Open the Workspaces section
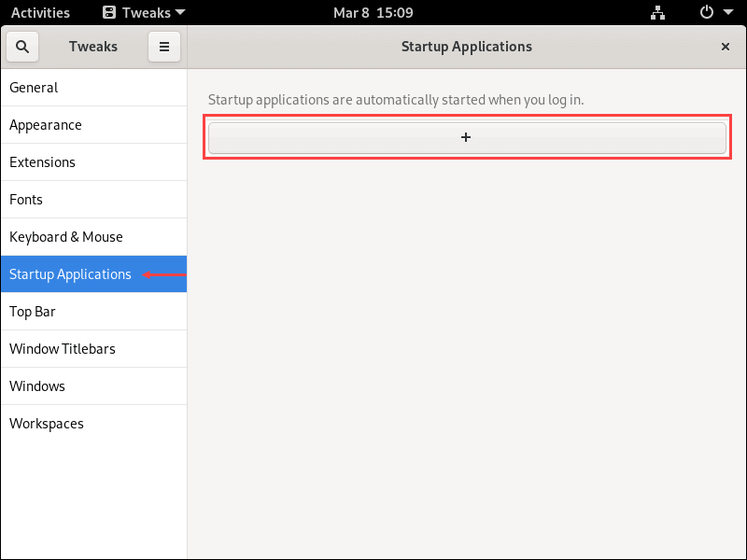 pos(94,424)
